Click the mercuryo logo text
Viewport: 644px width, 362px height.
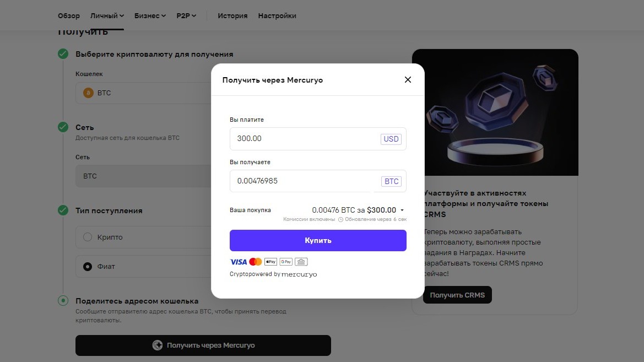coord(299,274)
